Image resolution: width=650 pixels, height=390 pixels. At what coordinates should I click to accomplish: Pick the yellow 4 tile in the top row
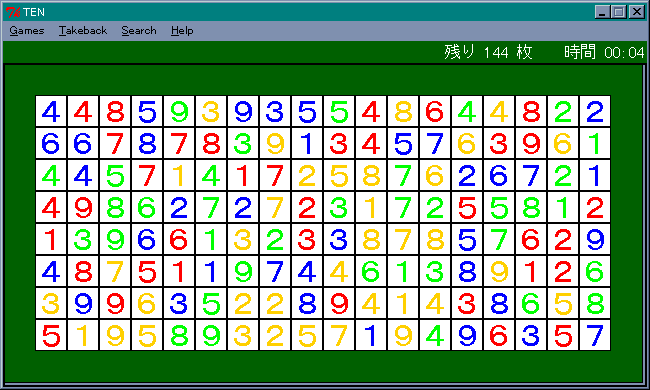click(499, 111)
